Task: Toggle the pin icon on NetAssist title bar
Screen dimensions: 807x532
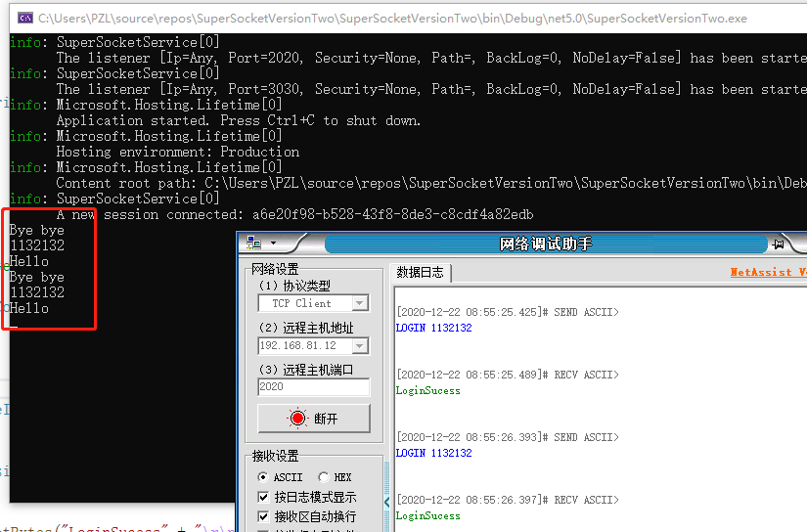Action: (x=779, y=244)
